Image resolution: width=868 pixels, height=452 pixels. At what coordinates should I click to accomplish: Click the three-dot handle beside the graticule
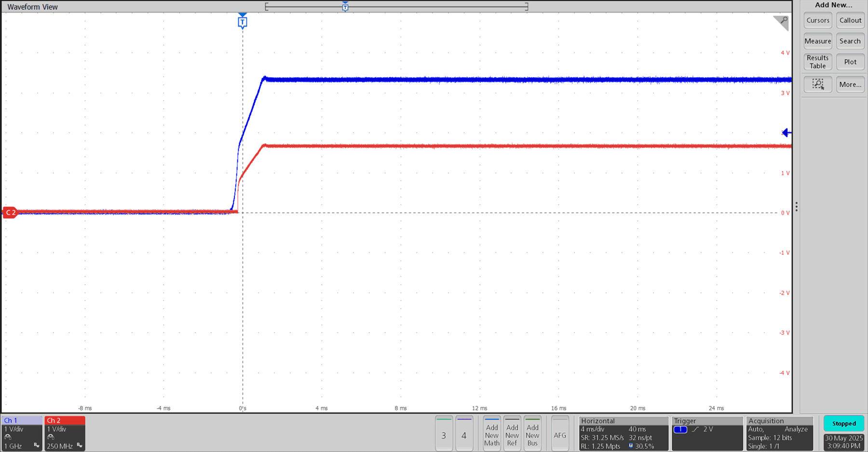click(x=796, y=207)
